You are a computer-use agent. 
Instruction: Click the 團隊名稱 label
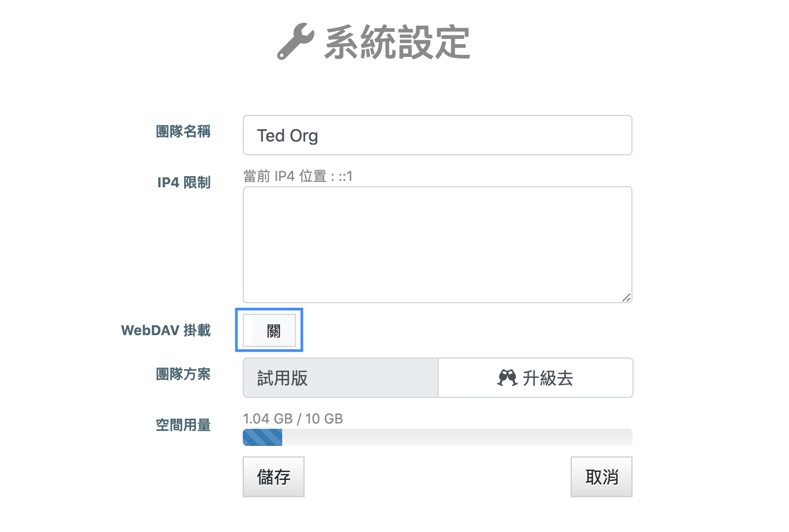pyautogui.click(x=183, y=131)
